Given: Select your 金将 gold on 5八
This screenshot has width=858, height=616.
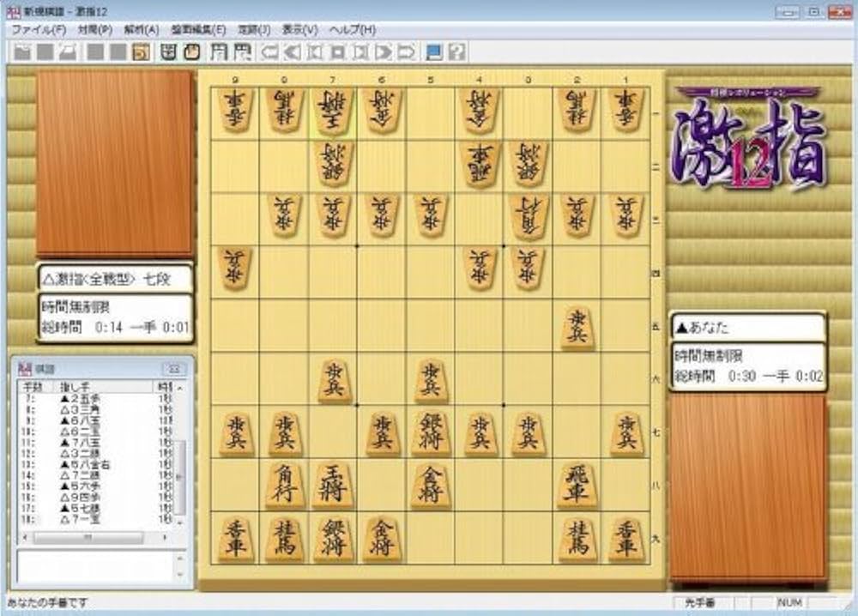Looking at the screenshot, I should 431,486.
